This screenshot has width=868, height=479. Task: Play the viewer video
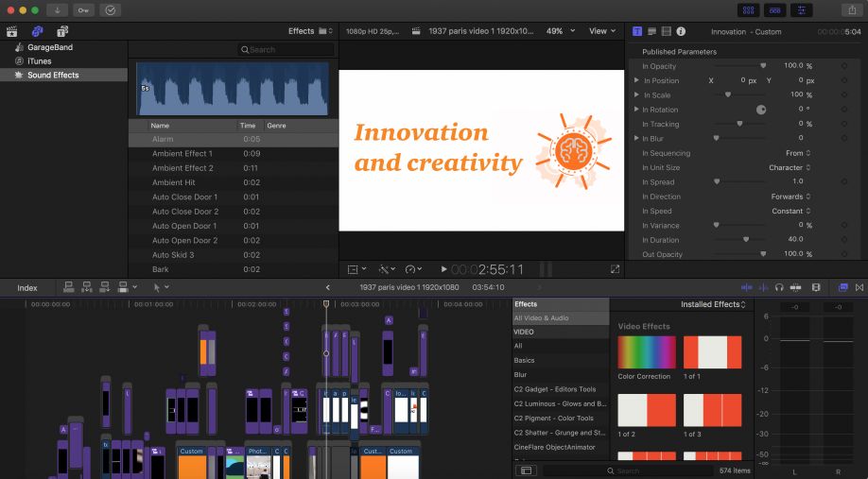tap(443, 269)
